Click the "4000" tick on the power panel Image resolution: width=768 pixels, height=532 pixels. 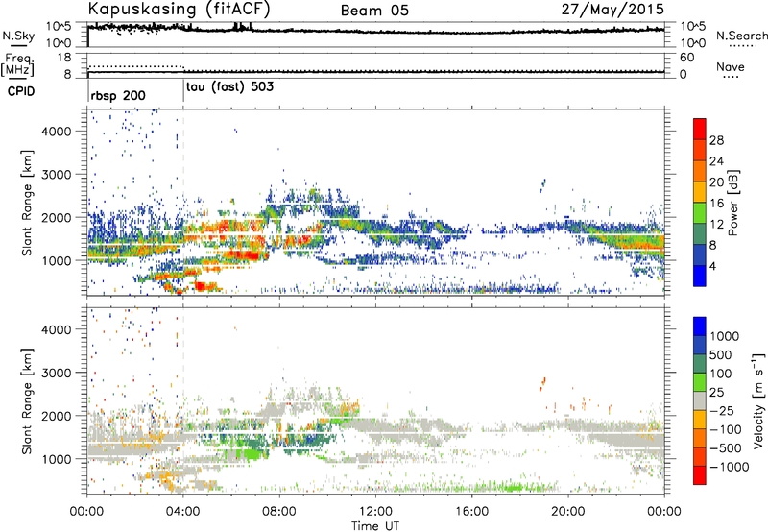pos(57,132)
